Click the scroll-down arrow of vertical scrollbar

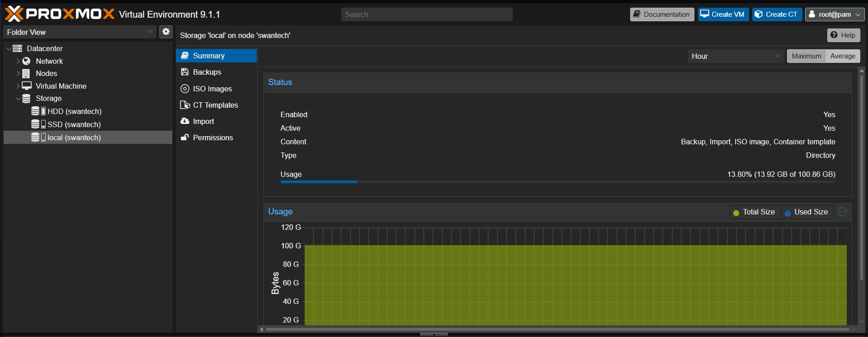[862, 322]
